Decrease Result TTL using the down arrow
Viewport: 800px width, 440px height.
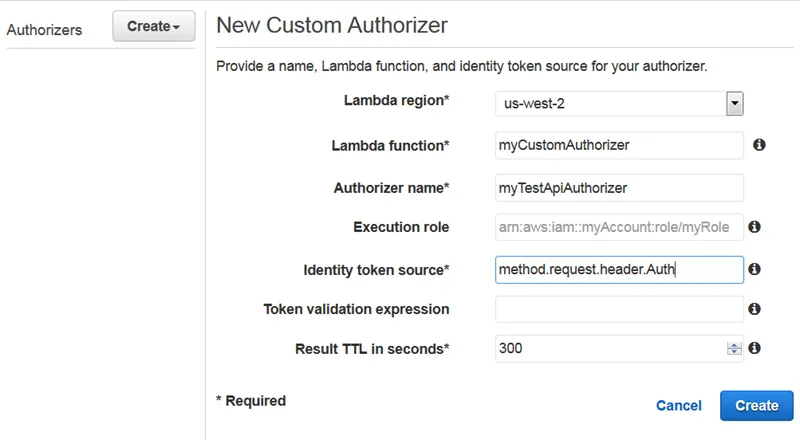[734, 353]
